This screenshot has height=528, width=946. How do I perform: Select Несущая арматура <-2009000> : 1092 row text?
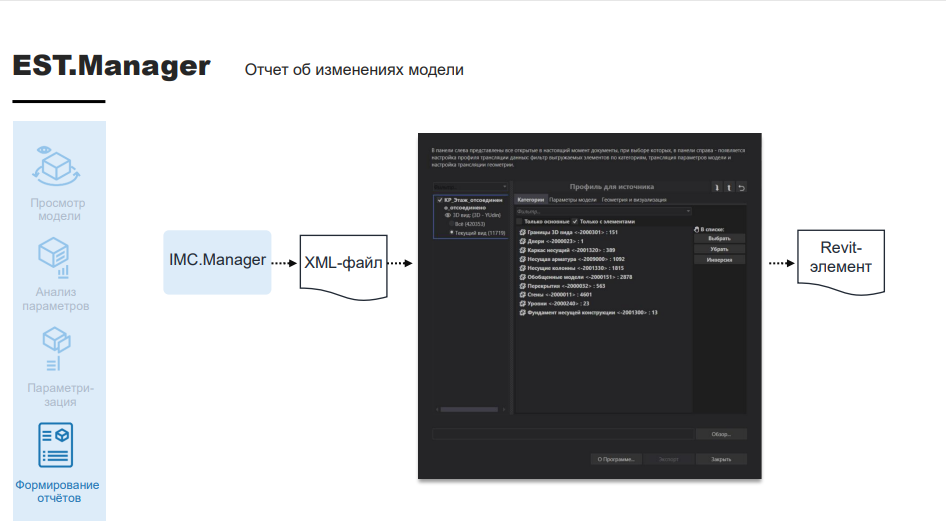tap(576, 259)
